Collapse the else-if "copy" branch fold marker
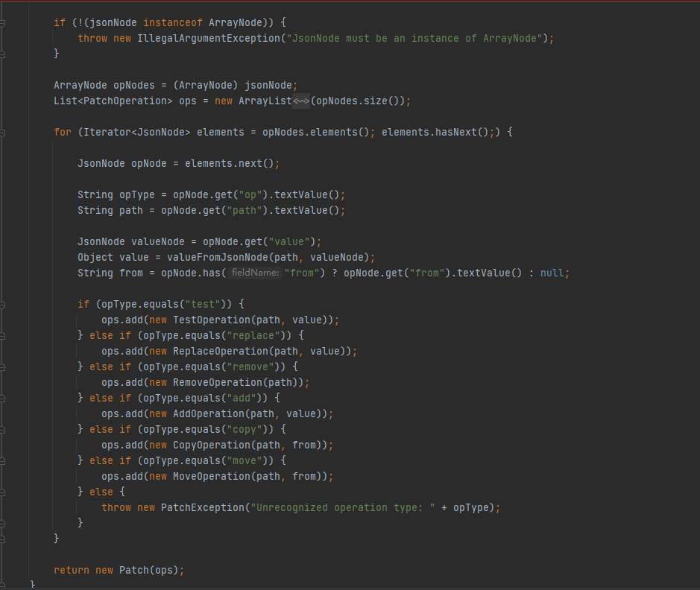The width and height of the screenshot is (700, 590). point(2,429)
